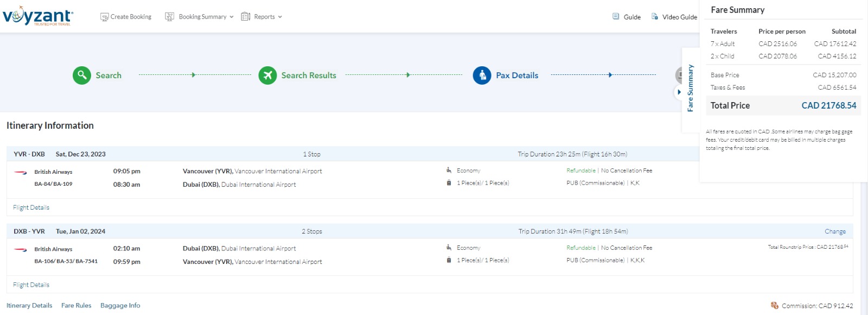Switch to the Fare Rules tab
The image size is (868, 315).
76,305
